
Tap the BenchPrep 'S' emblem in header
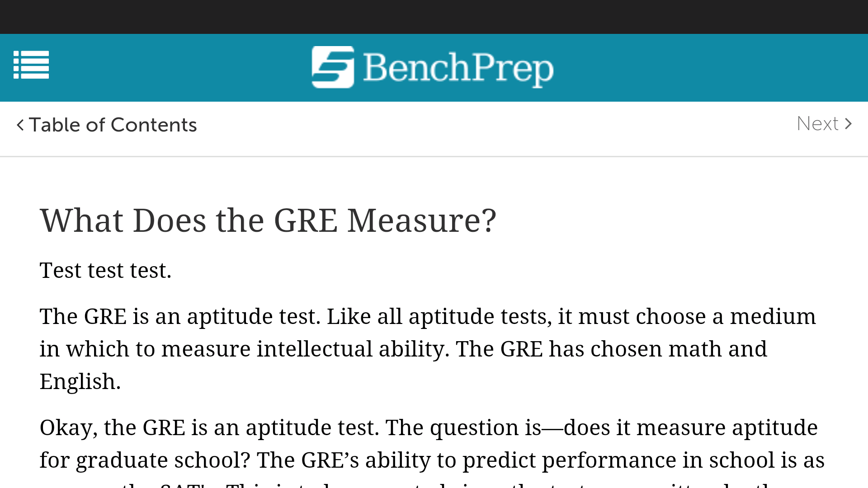(x=332, y=67)
